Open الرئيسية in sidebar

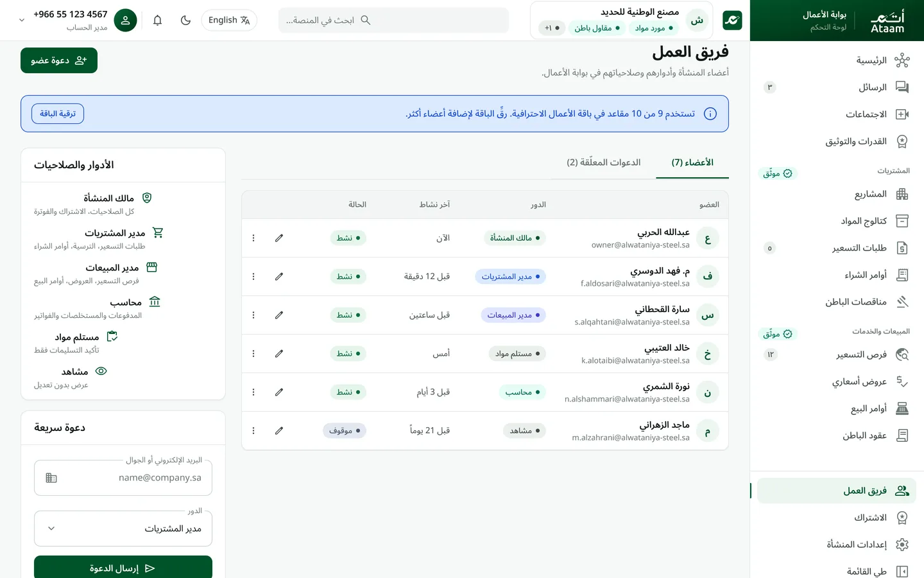pyautogui.click(x=837, y=60)
